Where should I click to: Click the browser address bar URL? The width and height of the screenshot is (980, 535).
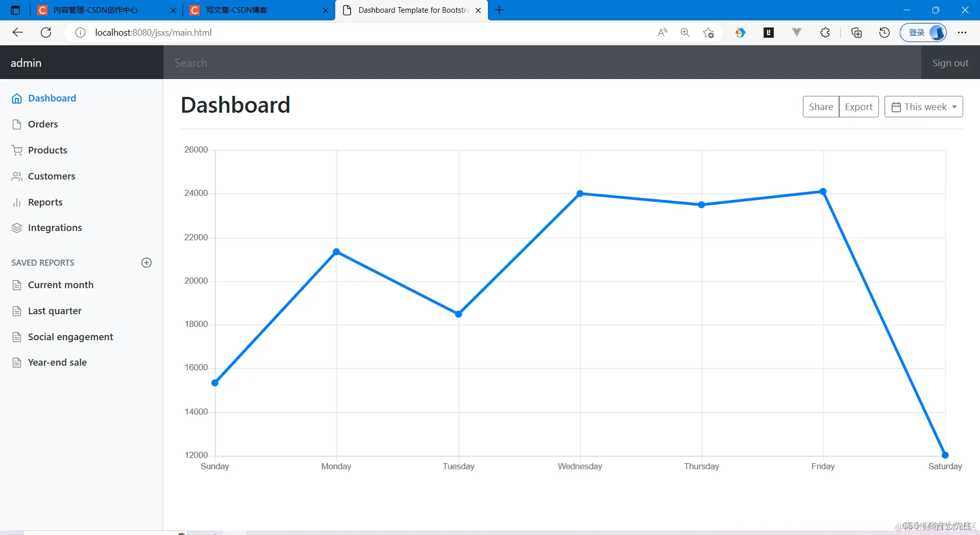click(153, 33)
